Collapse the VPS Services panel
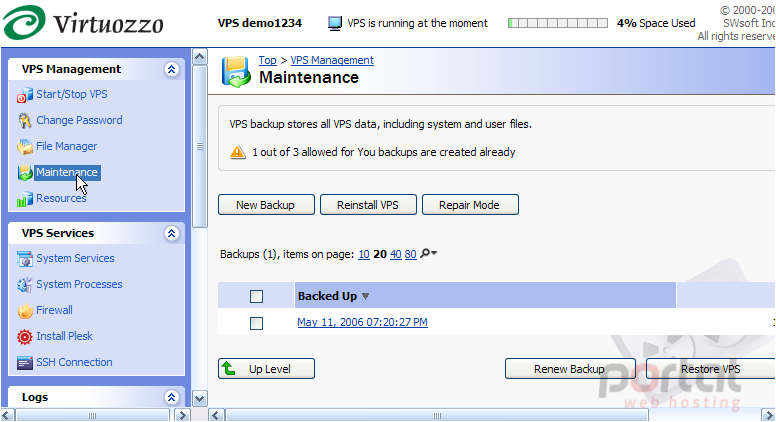Image resolution: width=776 pixels, height=422 pixels. [x=172, y=234]
